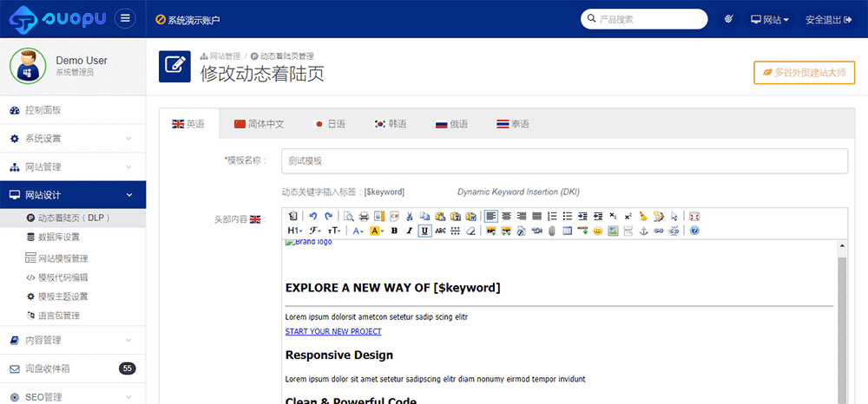Image resolution: width=868 pixels, height=404 pixels.
Task: Open the editor help icon
Action: pyautogui.click(x=694, y=231)
